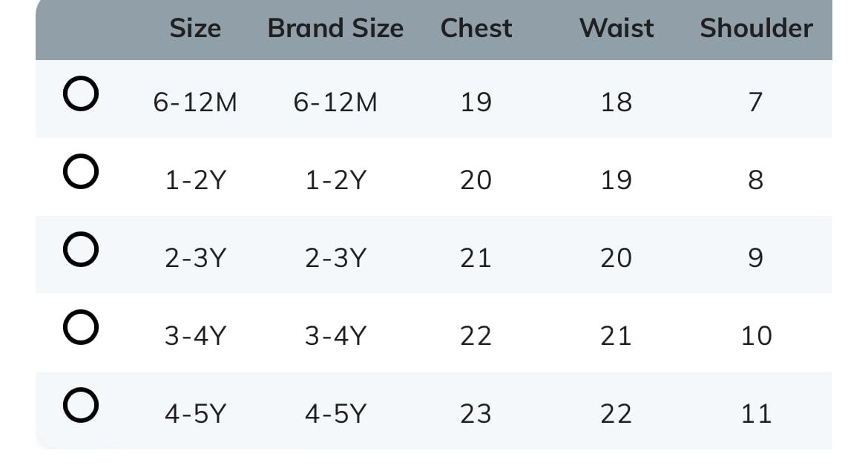Select the 6-12M size radio button
This screenshot has width=868, height=474.
coord(81,96)
